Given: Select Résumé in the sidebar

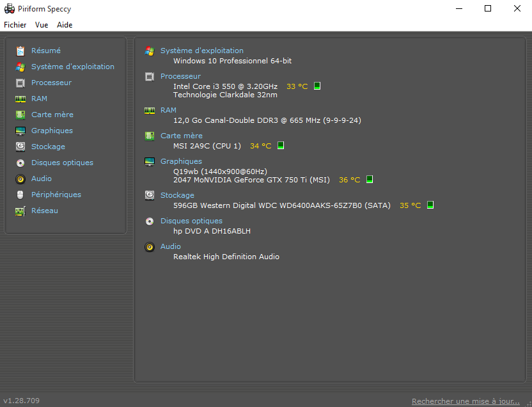Looking at the screenshot, I should coord(46,51).
